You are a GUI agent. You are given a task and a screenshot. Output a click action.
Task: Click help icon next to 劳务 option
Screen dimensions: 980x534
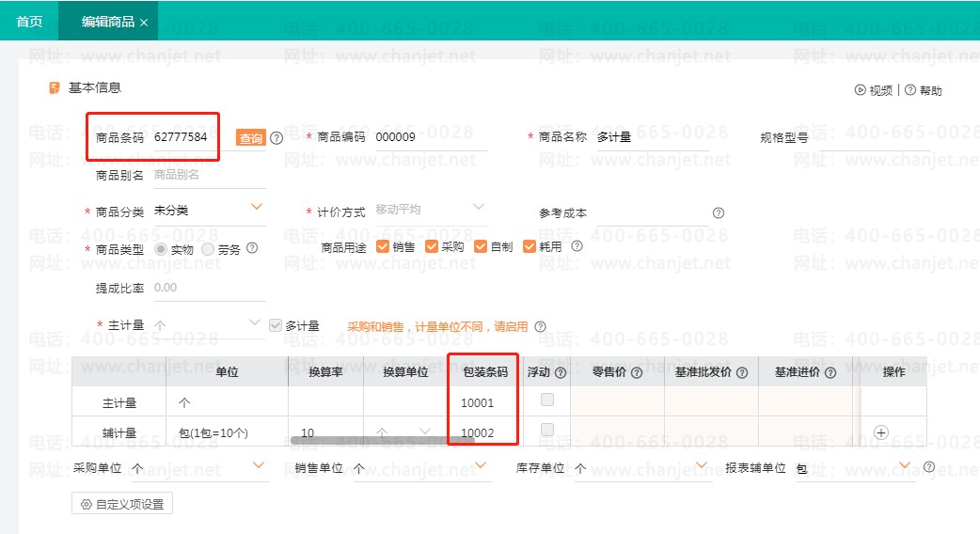[x=252, y=248]
